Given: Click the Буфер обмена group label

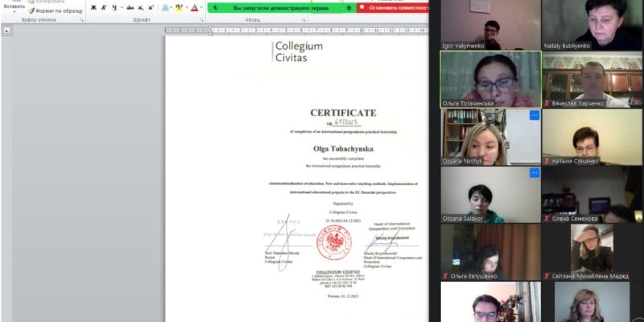Looking at the screenshot, I should (39, 19).
